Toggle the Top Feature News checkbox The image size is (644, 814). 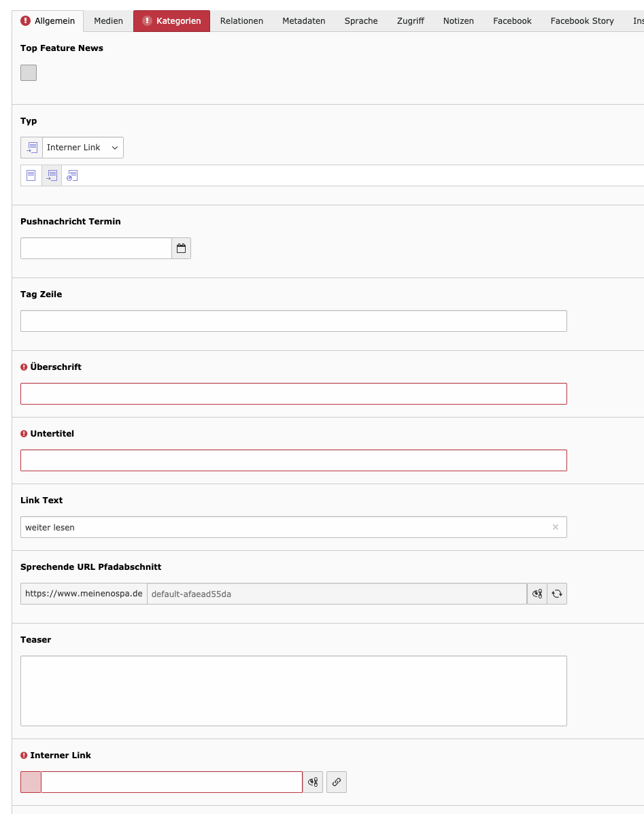click(29, 73)
